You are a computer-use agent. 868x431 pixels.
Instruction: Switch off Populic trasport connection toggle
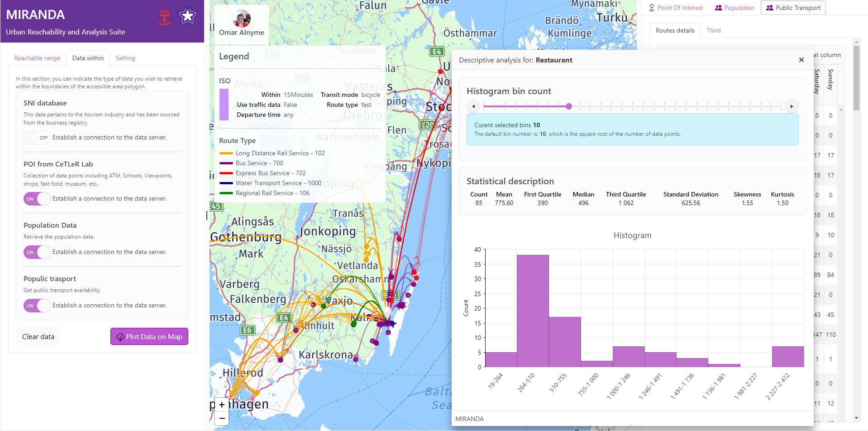click(37, 306)
